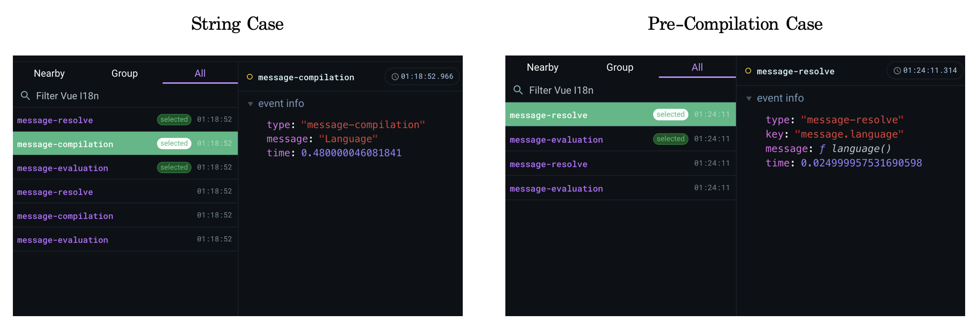The height and width of the screenshot is (331, 980).
Task: Click clock icon next to 01:18:52.966
Action: pos(395,77)
